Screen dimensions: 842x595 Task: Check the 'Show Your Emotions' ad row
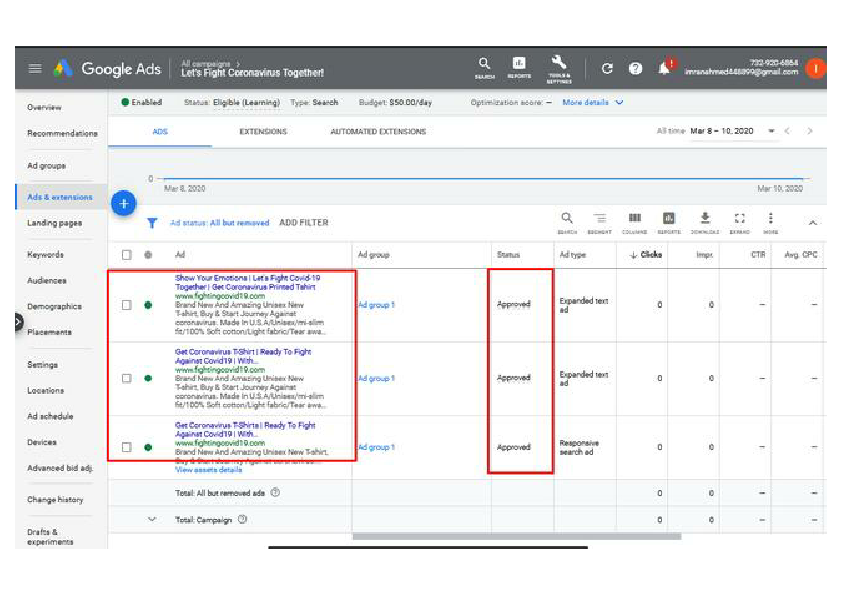pyautogui.click(x=126, y=305)
